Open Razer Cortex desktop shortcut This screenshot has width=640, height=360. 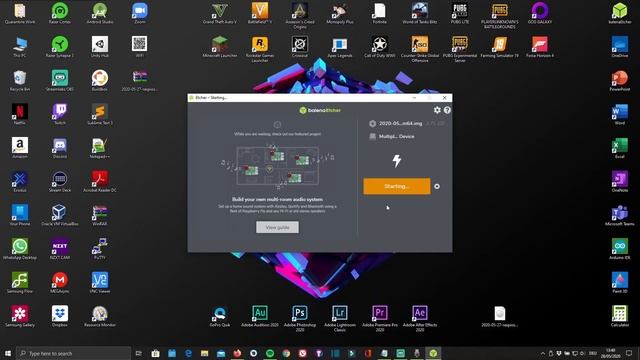[60, 13]
